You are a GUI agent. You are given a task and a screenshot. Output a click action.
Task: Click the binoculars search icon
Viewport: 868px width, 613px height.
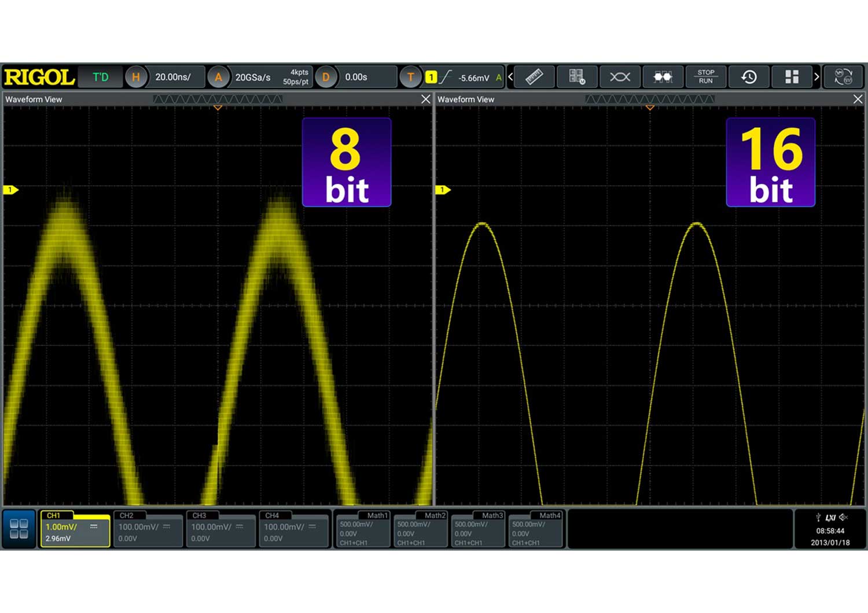[x=663, y=77]
